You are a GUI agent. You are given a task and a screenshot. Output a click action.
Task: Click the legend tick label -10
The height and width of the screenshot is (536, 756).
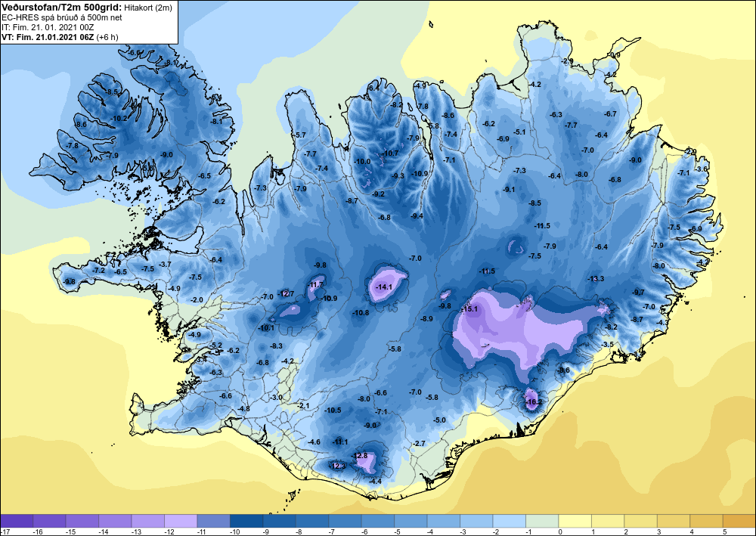pos(234,532)
